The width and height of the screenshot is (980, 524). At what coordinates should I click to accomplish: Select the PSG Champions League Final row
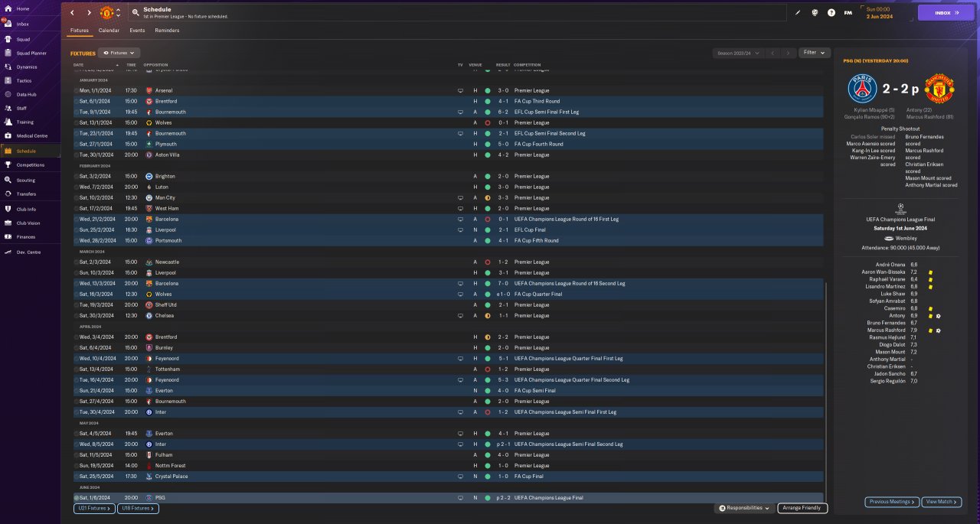tap(449, 498)
